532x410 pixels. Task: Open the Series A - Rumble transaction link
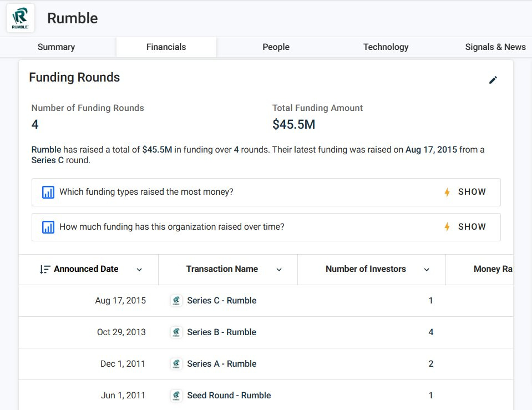coord(221,364)
